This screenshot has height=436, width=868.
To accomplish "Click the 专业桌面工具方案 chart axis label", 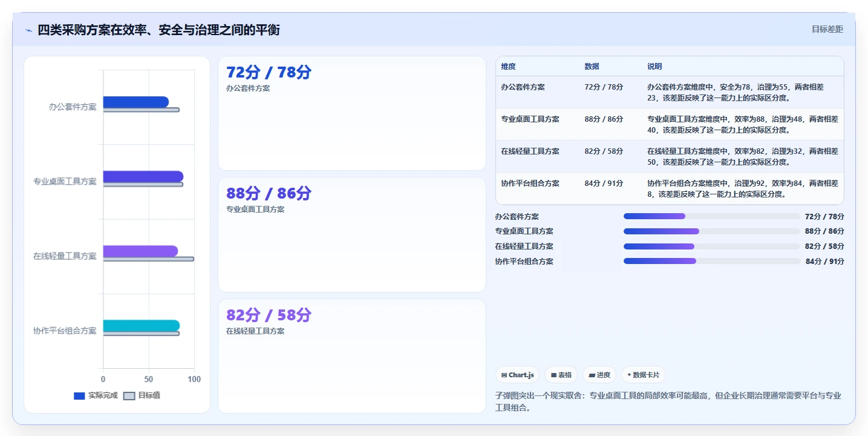I will pos(65,181).
